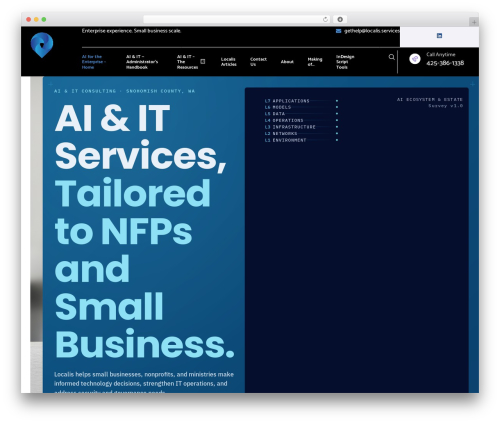Open a new tab with the plus button
Viewport: 500px width, 423px height.
click(x=474, y=22)
